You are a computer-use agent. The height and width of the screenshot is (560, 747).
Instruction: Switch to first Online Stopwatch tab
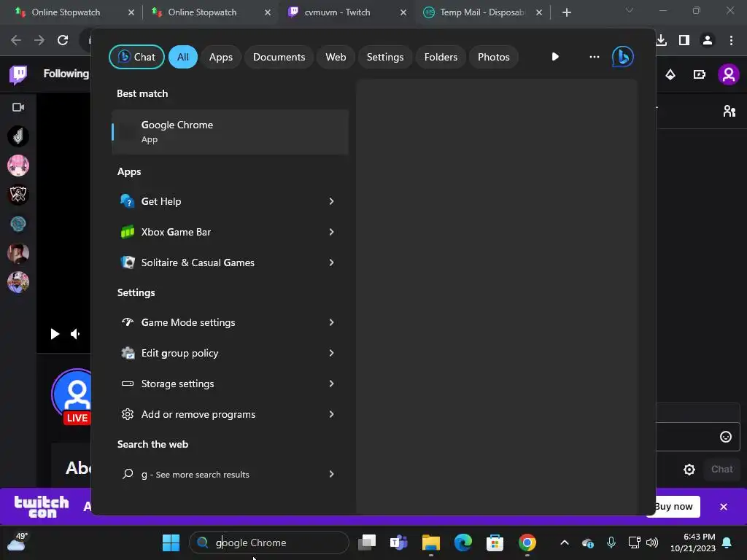tap(66, 12)
